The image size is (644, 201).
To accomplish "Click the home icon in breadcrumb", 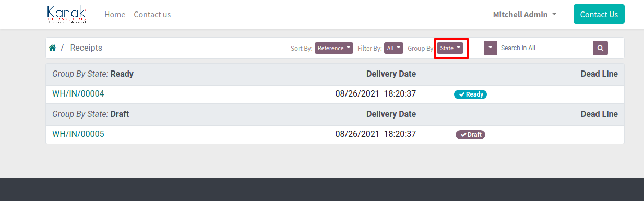I will (x=52, y=48).
